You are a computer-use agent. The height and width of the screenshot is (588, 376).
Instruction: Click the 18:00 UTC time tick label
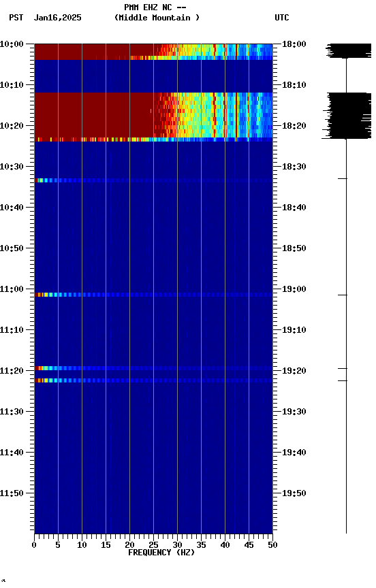[x=294, y=44]
